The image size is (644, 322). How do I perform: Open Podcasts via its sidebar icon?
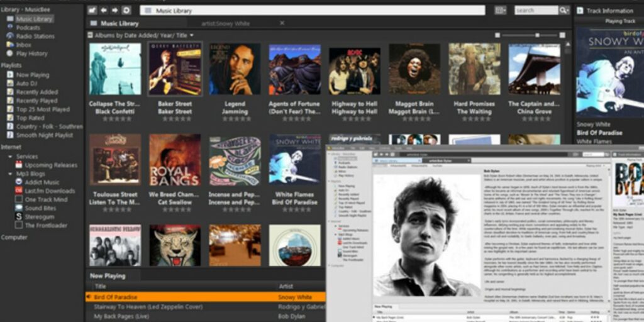(x=10, y=27)
